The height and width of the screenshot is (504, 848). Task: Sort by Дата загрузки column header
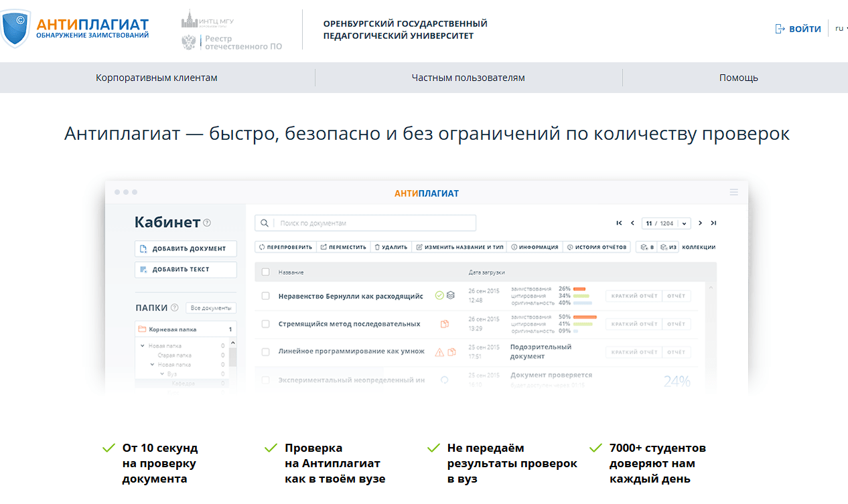[x=486, y=272]
